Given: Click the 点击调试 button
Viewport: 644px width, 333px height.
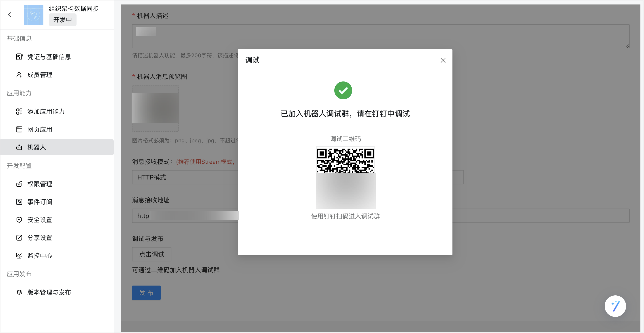Looking at the screenshot, I should 151,254.
